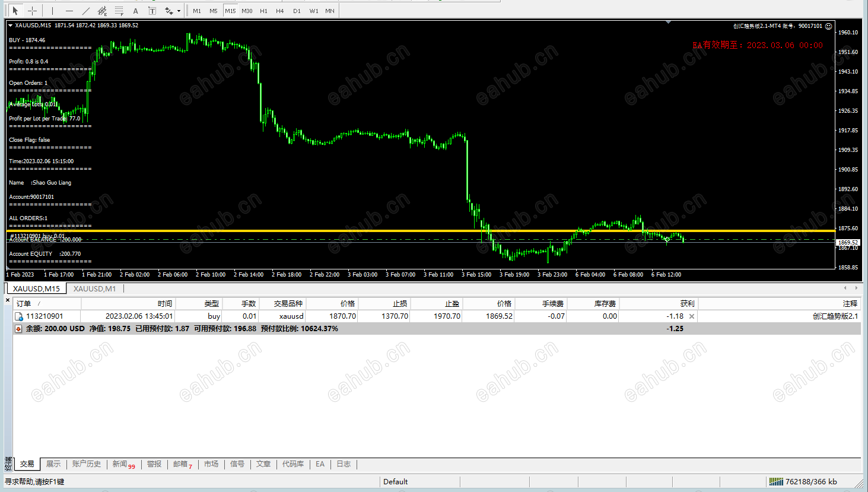Switch chart to H4 timeframe
Viewport: 868px width, 492px height.
pyautogui.click(x=280, y=11)
